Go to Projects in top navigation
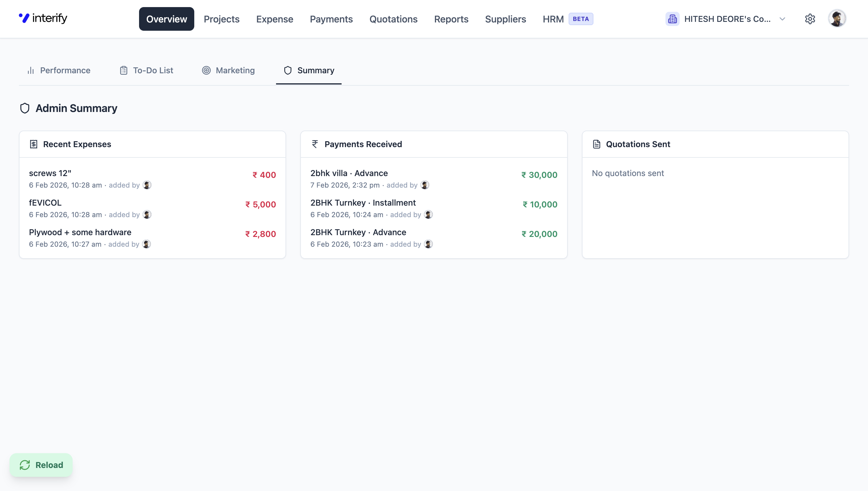 point(221,19)
